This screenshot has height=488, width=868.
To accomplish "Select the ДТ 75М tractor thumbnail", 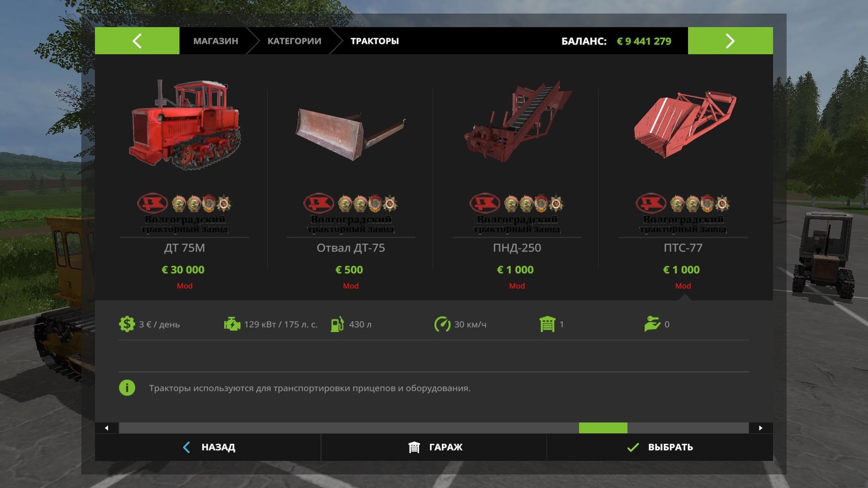I will (x=185, y=124).
